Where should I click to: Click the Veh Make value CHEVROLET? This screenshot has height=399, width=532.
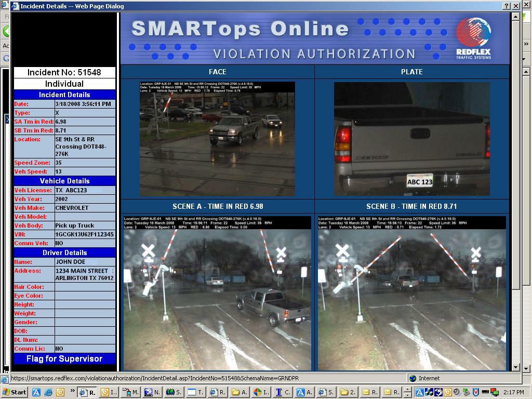click(72, 208)
